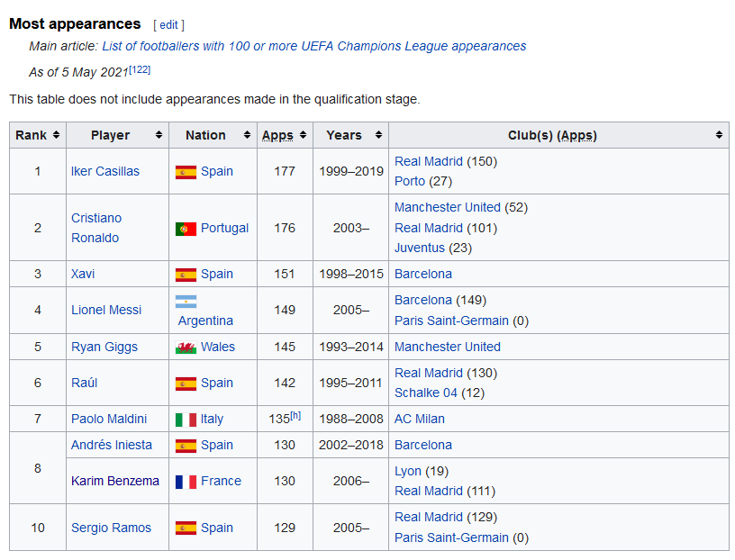Screen dimensions: 735x560
Task: Open main article on 100+ appearances list
Action: click(314, 46)
